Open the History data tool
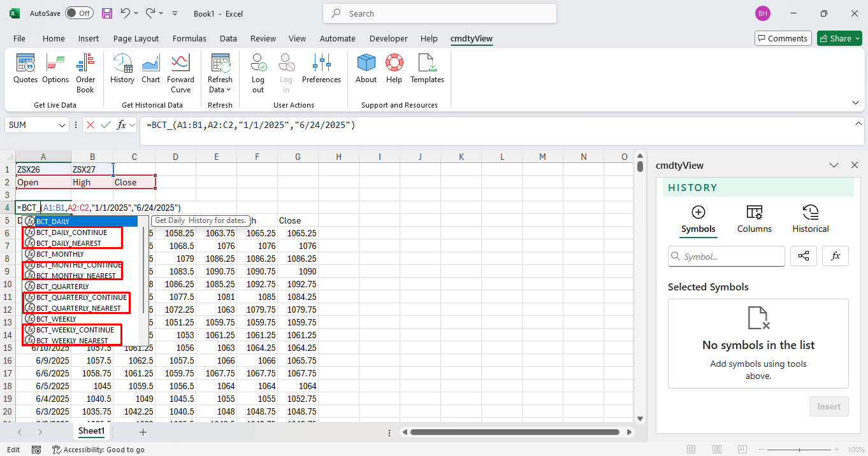868x456 pixels. [122, 70]
